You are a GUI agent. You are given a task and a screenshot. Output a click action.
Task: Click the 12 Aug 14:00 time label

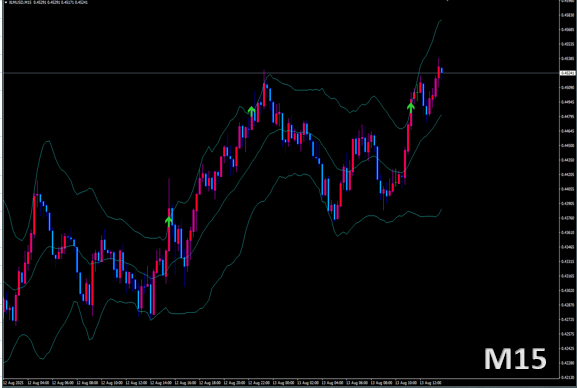point(161,383)
